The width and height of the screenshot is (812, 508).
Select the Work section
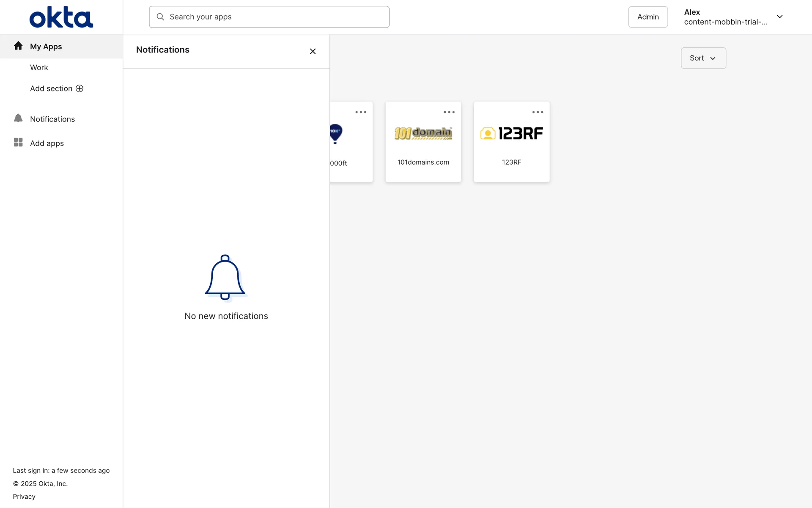point(39,68)
